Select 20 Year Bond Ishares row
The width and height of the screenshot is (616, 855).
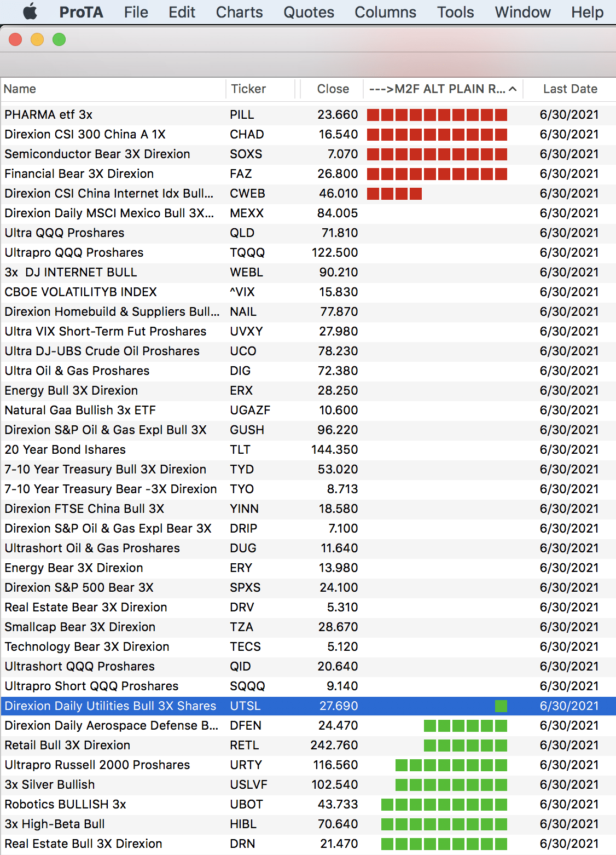(x=308, y=449)
